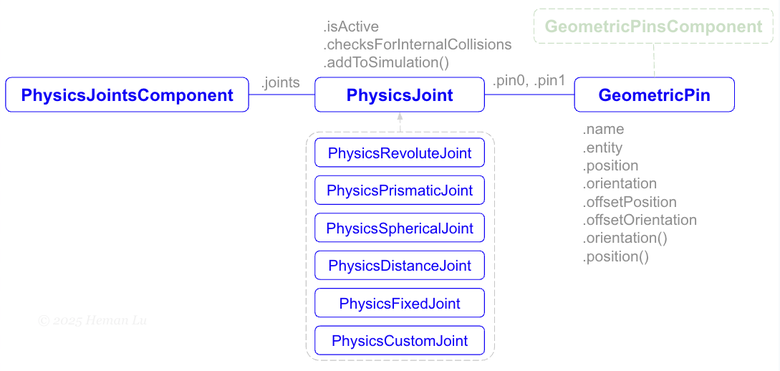Click the .offsetOrientation property label

click(x=639, y=220)
